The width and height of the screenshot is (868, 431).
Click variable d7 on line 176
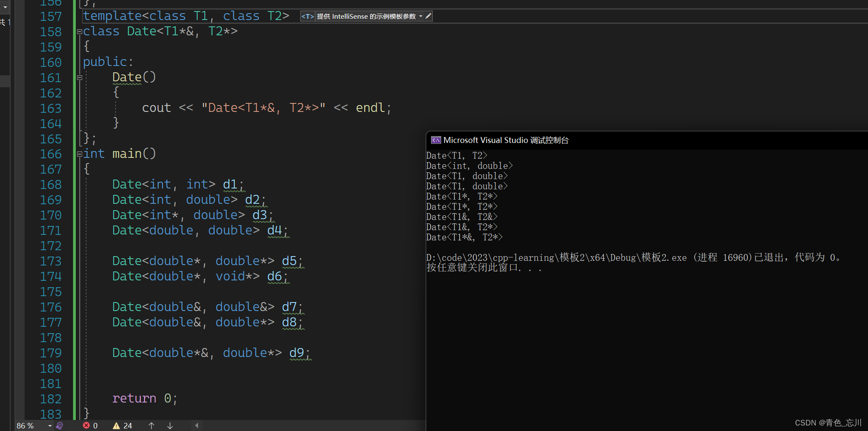pos(290,307)
